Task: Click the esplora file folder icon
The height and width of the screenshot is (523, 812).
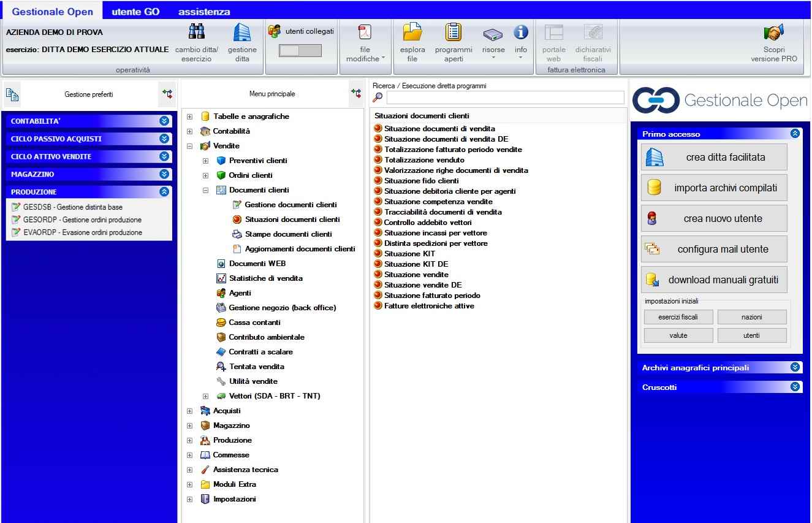Action: click(x=412, y=32)
